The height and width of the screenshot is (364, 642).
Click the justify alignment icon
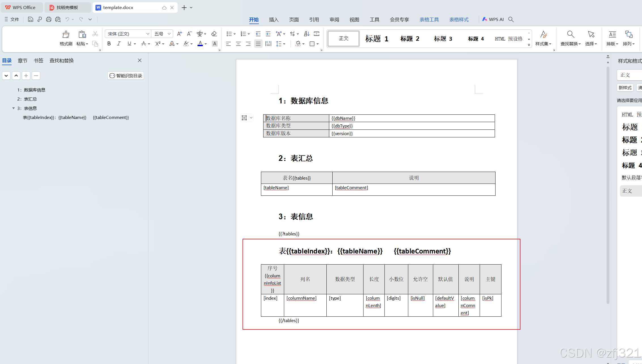pyautogui.click(x=258, y=44)
